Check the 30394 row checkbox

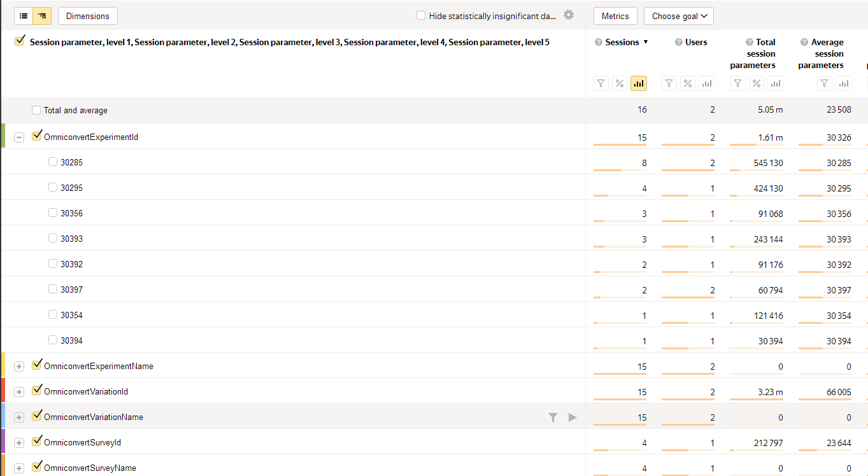tap(53, 340)
